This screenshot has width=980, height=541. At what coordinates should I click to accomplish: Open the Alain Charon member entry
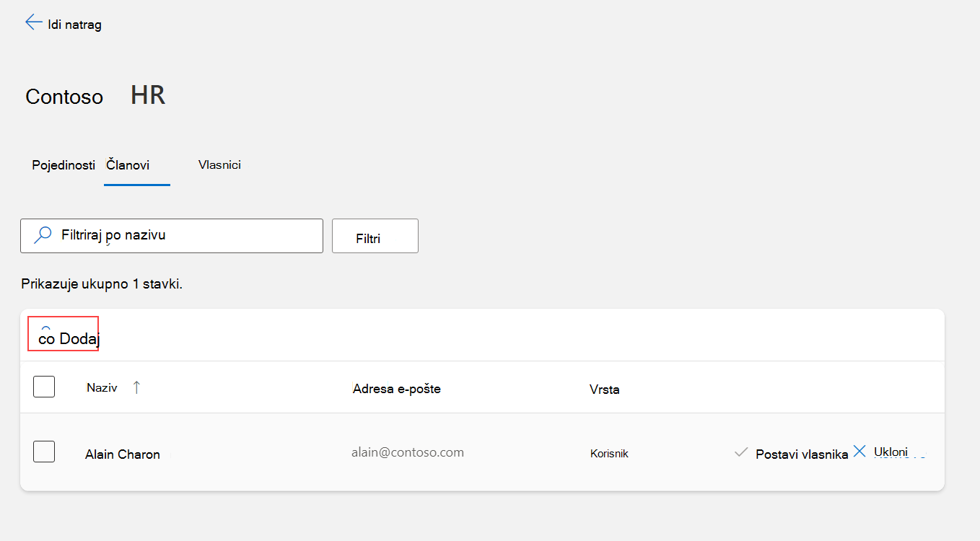(123, 454)
